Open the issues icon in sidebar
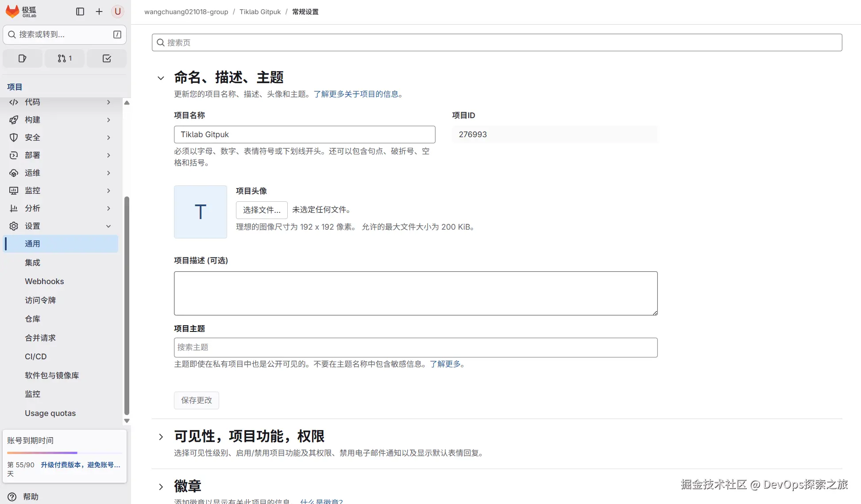This screenshot has height=504, width=861. click(23, 58)
